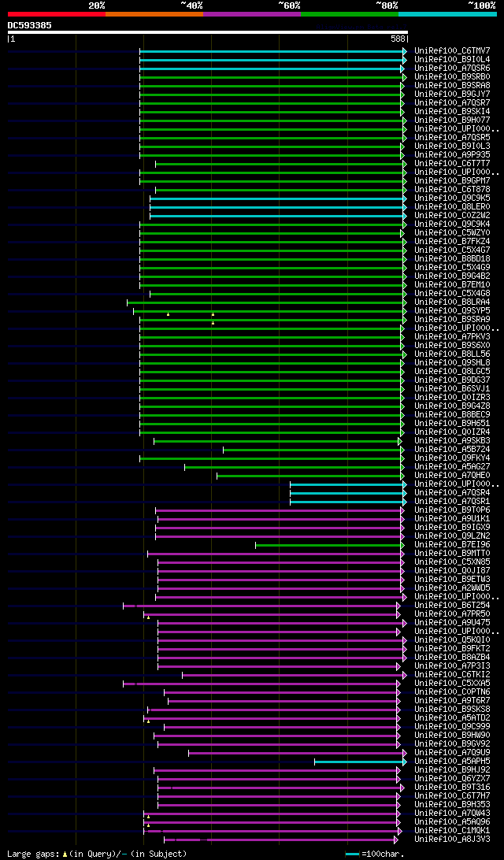Click hit label 'UniRef100_Q8LGC5'
This screenshot has width=504, height=860.
pyautogui.click(x=452, y=372)
